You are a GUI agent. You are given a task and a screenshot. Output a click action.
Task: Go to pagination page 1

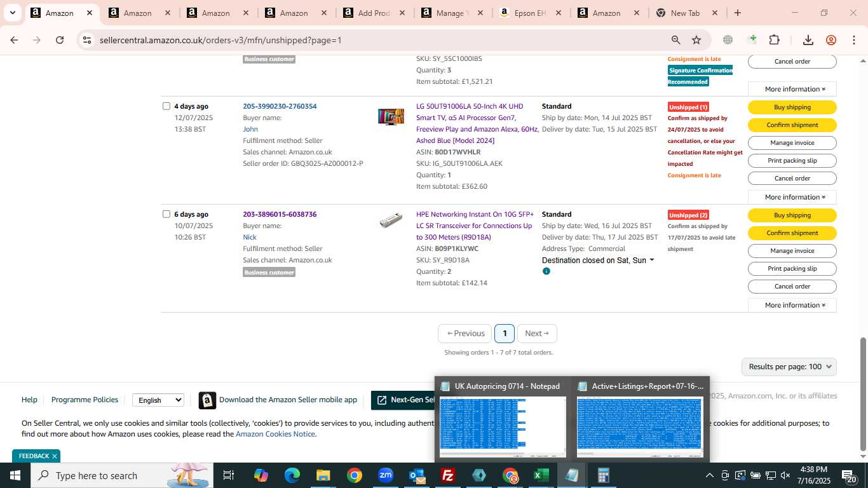505,334
